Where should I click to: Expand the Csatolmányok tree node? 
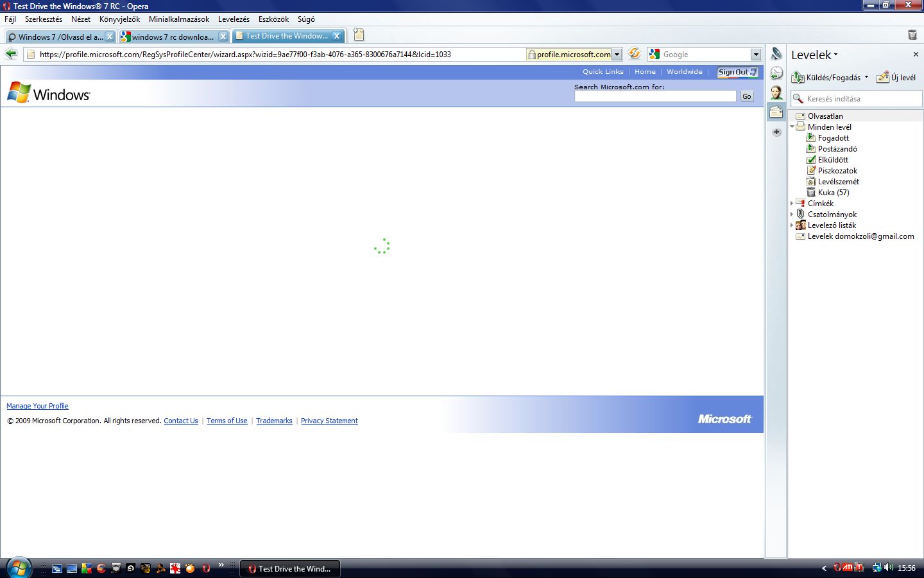click(x=792, y=214)
